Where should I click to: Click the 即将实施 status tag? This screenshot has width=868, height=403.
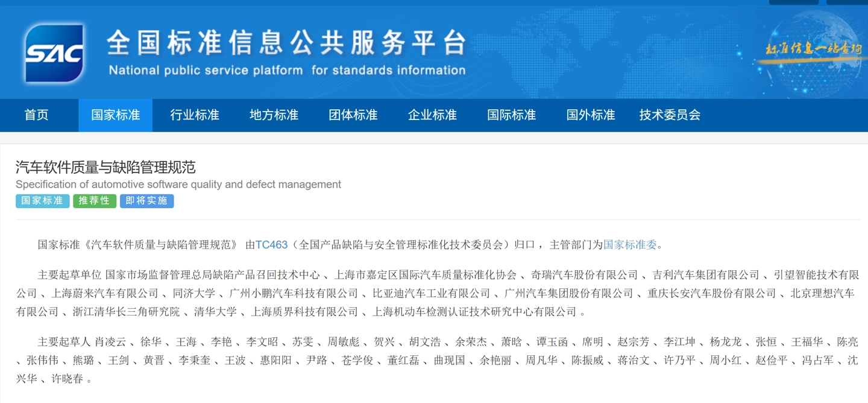(146, 201)
